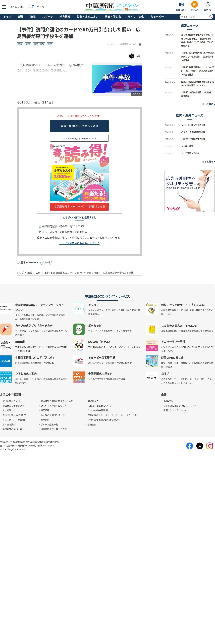Open the hamburger menu icon
This screenshot has width=215, height=644.
pyautogui.click(x=4, y=7)
